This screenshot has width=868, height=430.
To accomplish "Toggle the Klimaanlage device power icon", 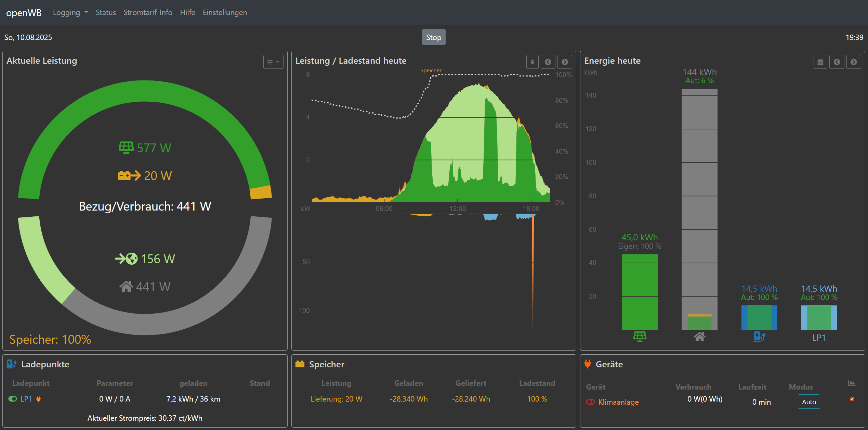I will pos(590,402).
